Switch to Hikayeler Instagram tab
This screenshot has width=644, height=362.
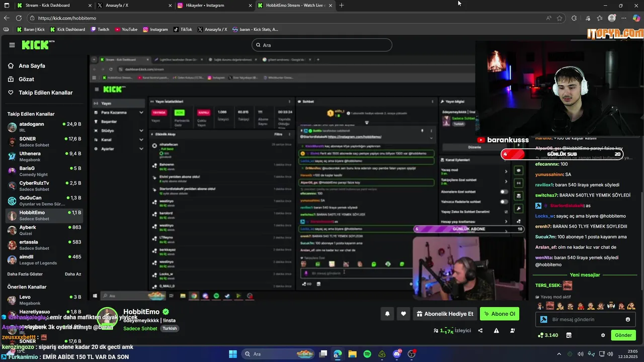click(x=214, y=5)
